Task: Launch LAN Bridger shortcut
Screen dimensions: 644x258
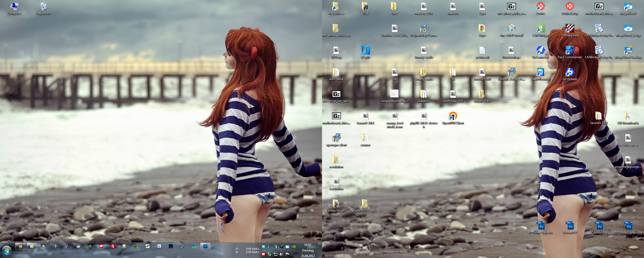Action: pos(540,30)
